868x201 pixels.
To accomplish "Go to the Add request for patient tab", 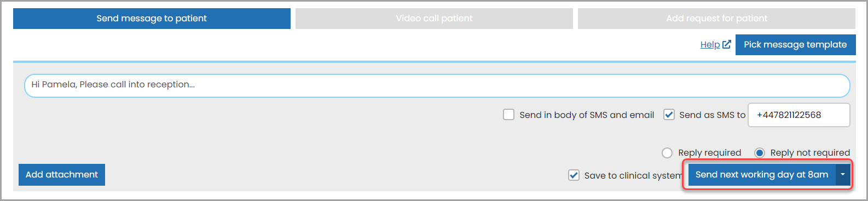I will (716, 19).
